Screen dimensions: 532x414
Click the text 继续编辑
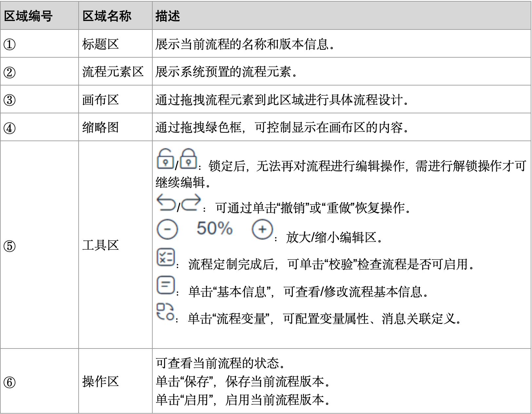(183, 182)
